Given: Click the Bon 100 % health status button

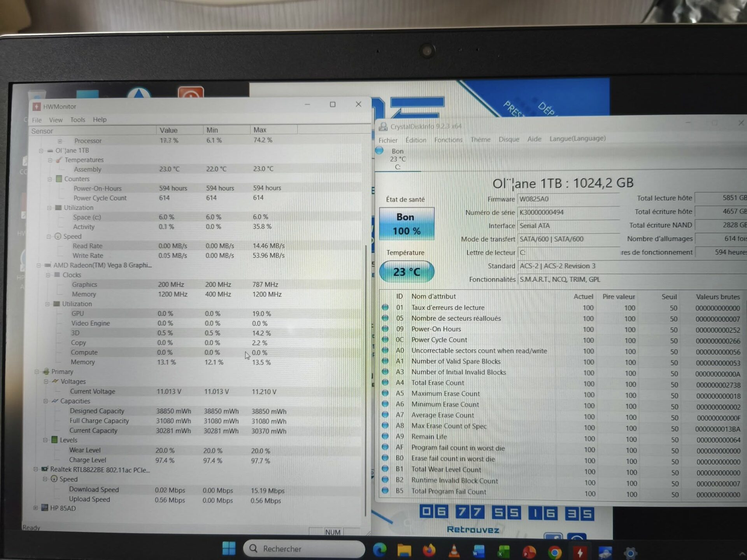Looking at the screenshot, I should 406,224.
